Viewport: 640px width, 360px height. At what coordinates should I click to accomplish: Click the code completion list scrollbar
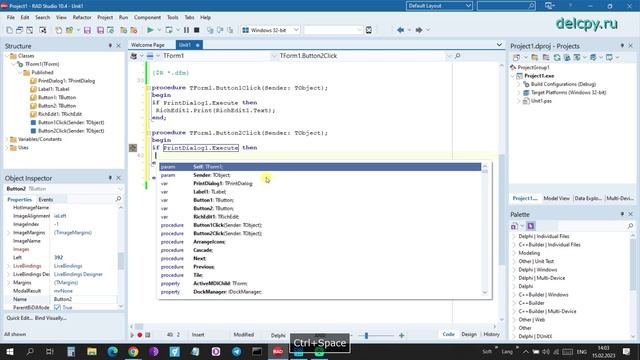[x=485, y=229]
